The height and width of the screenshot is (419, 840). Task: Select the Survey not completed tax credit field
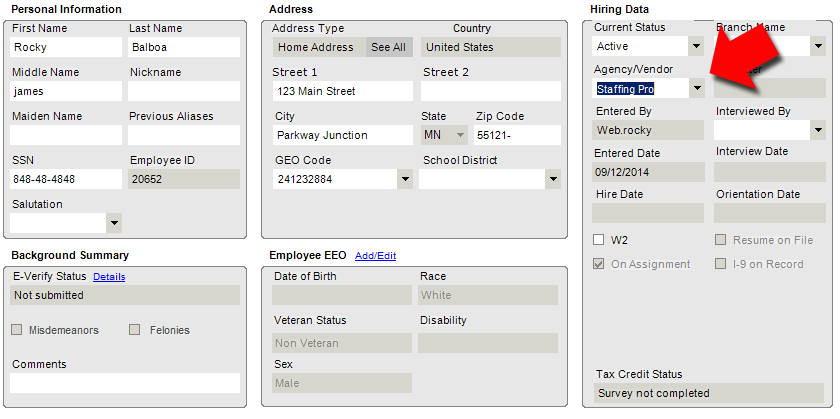pyautogui.click(x=709, y=393)
